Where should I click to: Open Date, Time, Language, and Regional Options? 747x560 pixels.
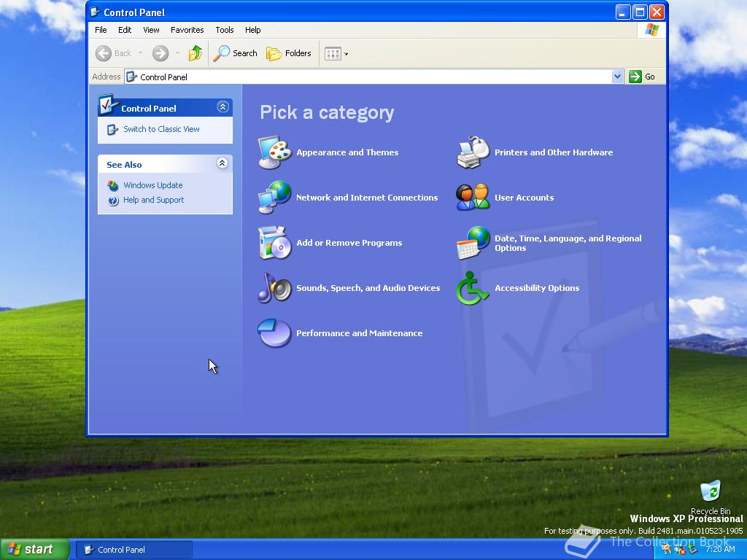pos(568,243)
